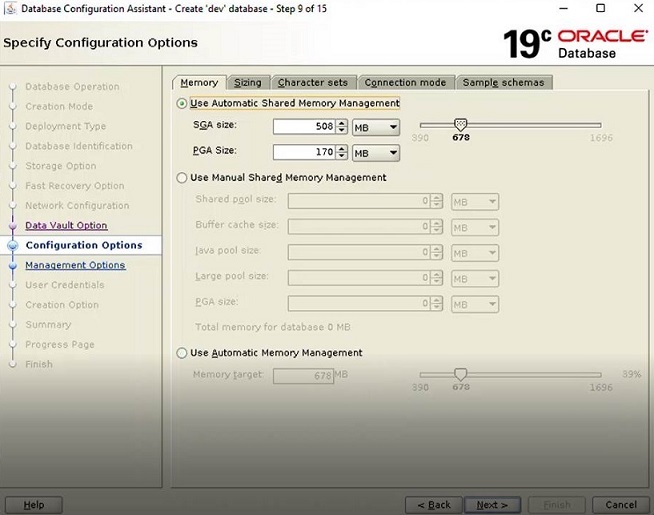Click the Memory target slider thumb
654x515 pixels.
(x=460, y=374)
